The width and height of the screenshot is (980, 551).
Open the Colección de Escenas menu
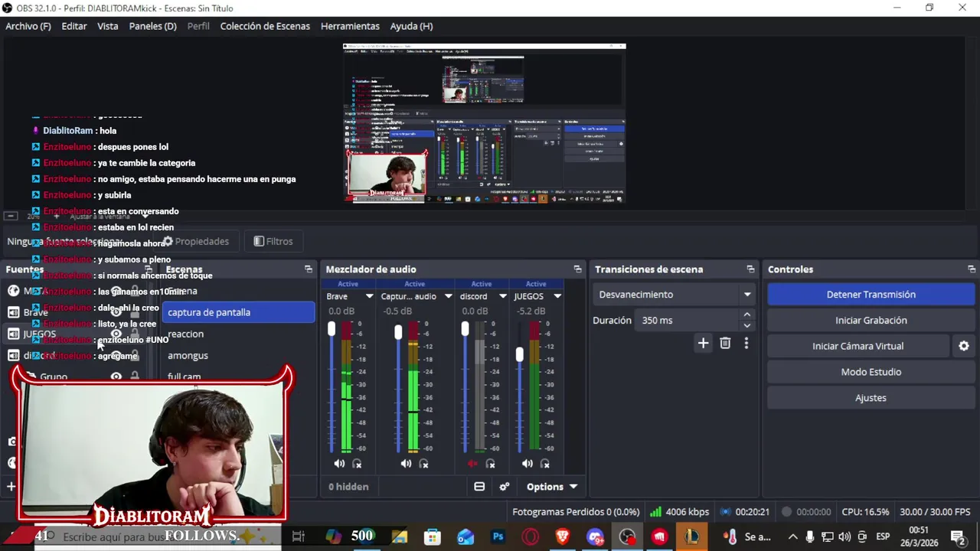(x=265, y=26)
